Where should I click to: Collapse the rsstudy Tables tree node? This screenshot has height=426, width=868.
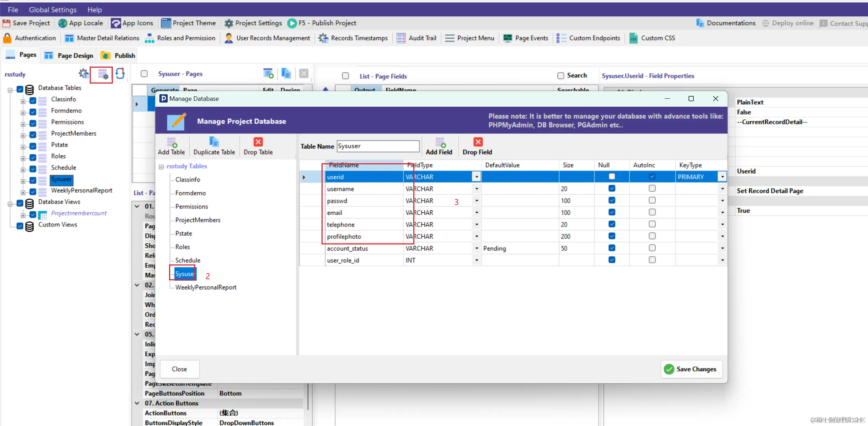tap(161, 167)
